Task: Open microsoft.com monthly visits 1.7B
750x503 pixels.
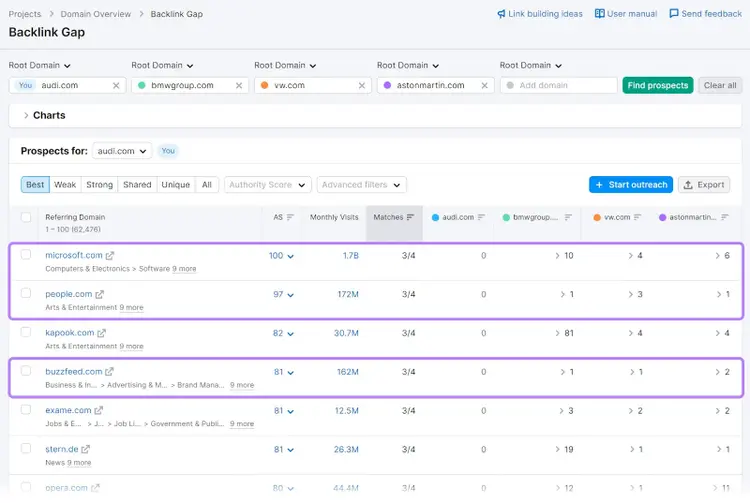Action: (x=351, y=256)
